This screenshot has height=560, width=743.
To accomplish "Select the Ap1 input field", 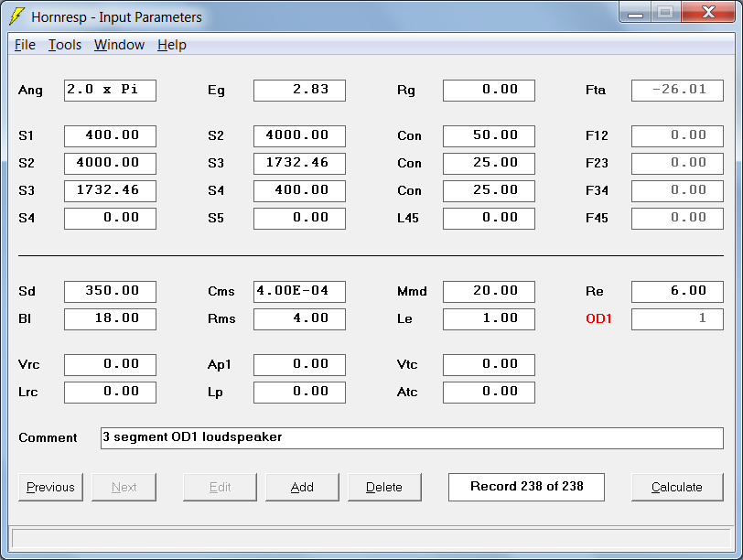I will click(299, 365).
